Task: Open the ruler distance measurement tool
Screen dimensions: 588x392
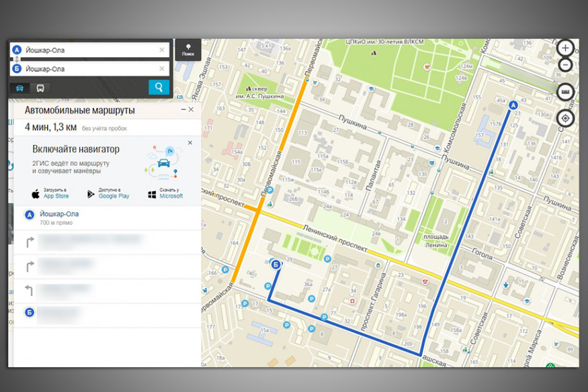Action: 566,92
